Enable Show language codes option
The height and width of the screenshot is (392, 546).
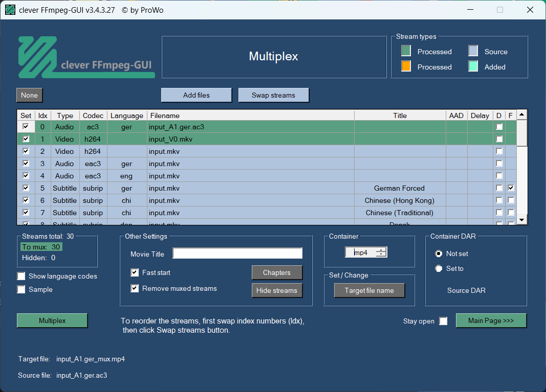coord(21,276)
